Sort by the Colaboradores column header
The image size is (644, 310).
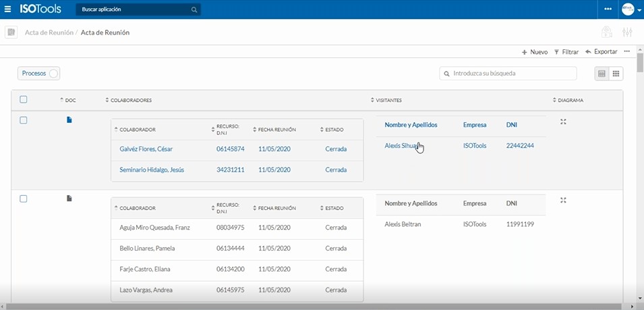pyautogui.click(x=131, y=101)
